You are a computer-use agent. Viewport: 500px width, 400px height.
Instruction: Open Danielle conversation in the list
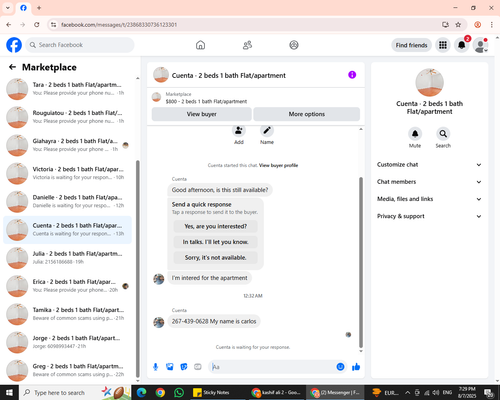(67, 201)
